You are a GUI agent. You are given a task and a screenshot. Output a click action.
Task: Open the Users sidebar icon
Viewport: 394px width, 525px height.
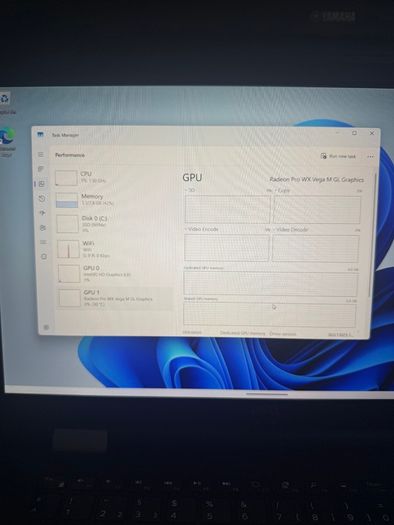[43, 228]
